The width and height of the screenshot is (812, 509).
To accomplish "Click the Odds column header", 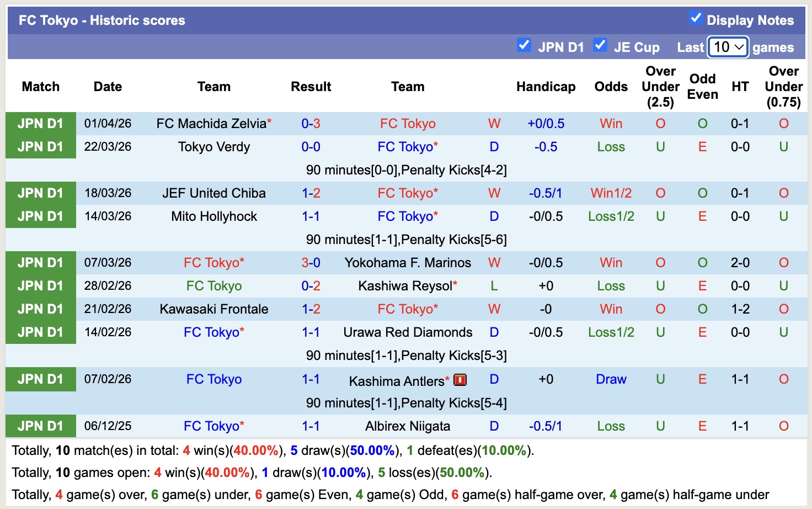I will click(x=611, y=87).
